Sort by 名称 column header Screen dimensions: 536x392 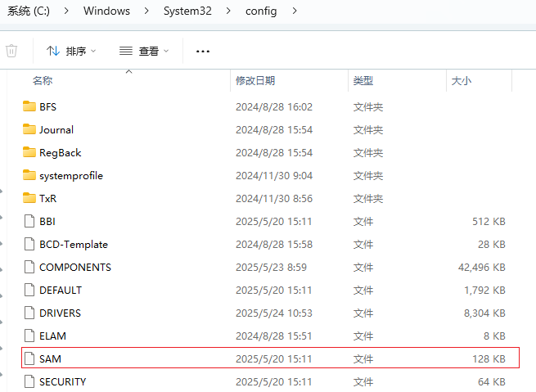coord(43,81)
